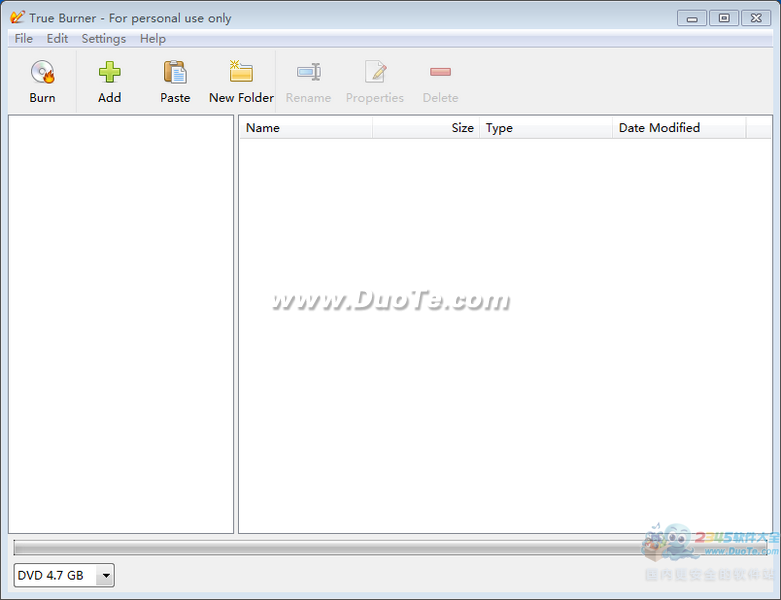Sort by the Date Modified column header
The width and height of the screenshot is (781, 600).
click(679, 128)
